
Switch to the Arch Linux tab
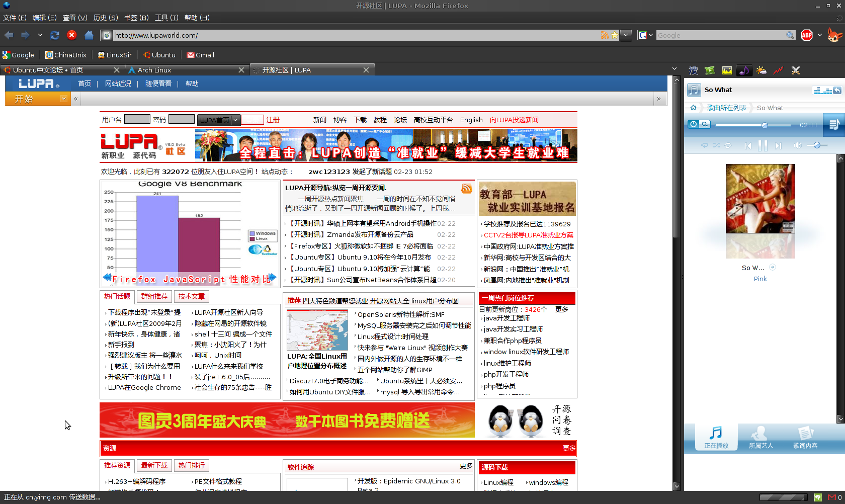click(x=186, y=70)
